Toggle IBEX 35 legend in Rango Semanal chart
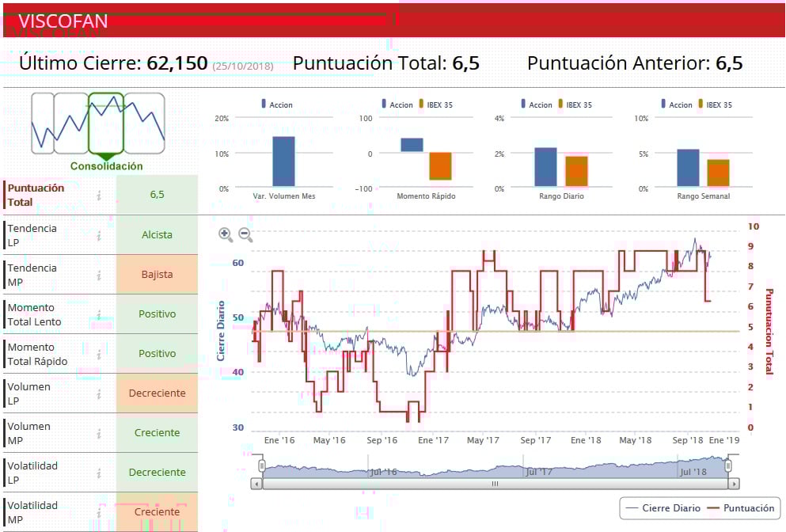 tap(715, 104)
